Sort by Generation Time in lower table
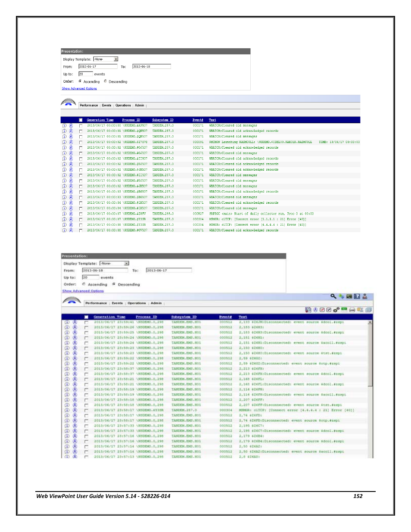 click(109, 317)
